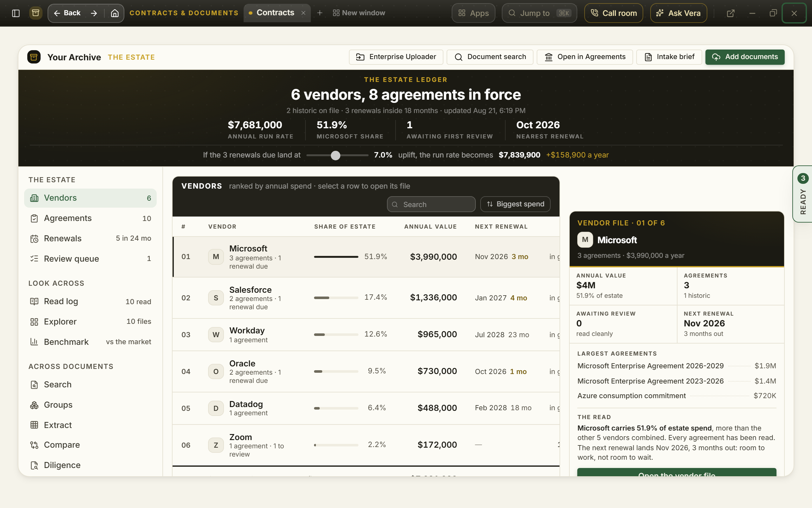The image size is (812, 508).
Task: Open Diligence in the sidebar
Action: pos(90,465)
